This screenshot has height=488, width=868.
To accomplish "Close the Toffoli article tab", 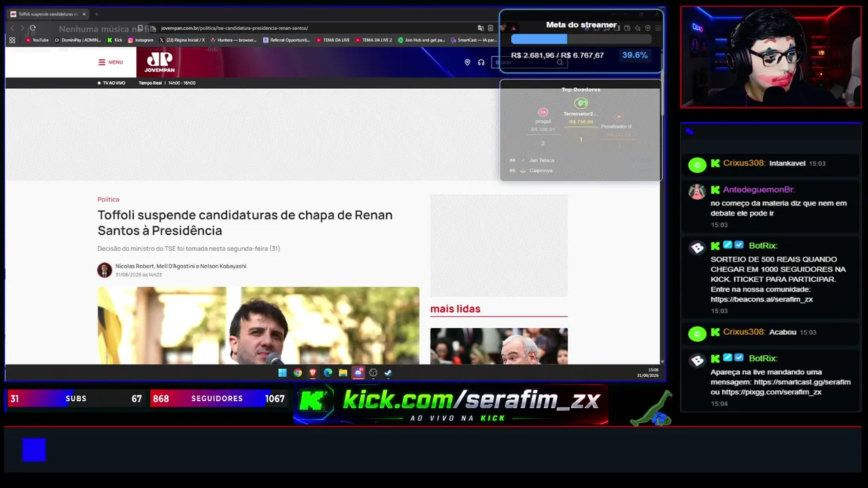I will [x=84, y=14].
